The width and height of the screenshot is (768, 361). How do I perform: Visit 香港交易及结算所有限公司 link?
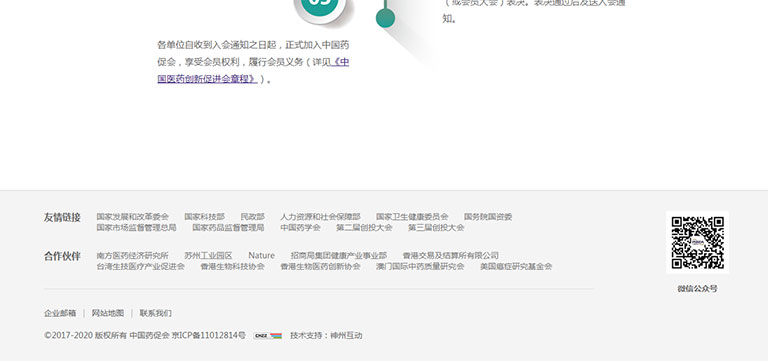click(451, 256)
